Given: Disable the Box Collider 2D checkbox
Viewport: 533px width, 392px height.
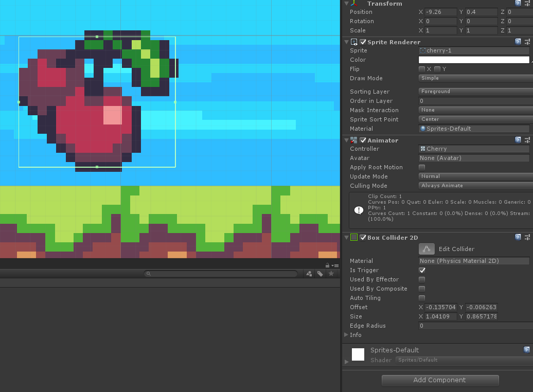Looking at the screenshot, I should click(x=363, y=237).
